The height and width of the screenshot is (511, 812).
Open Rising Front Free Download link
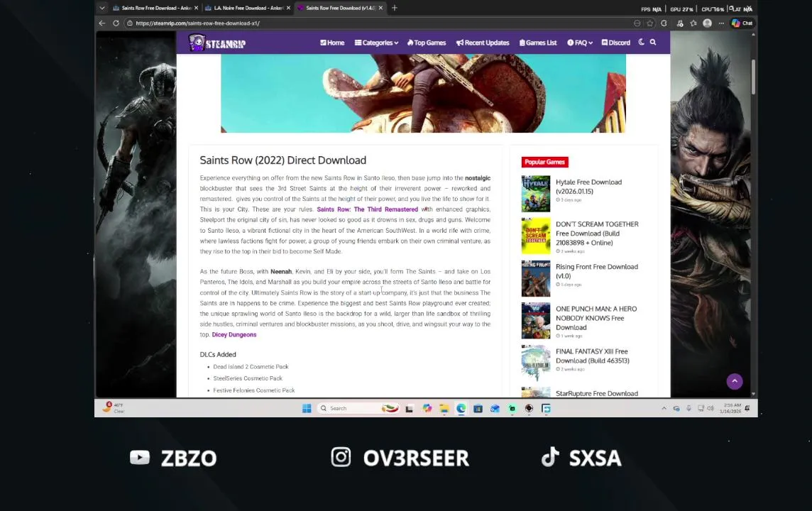(596, 271)
